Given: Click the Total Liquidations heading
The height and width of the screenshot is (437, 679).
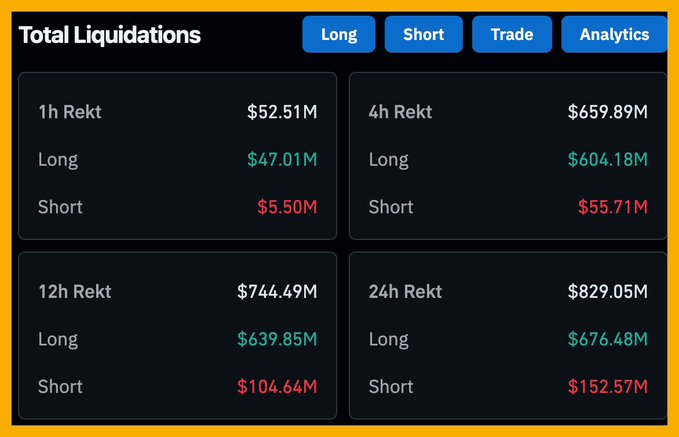Looking at the screenshot, I should click(110, 35).
